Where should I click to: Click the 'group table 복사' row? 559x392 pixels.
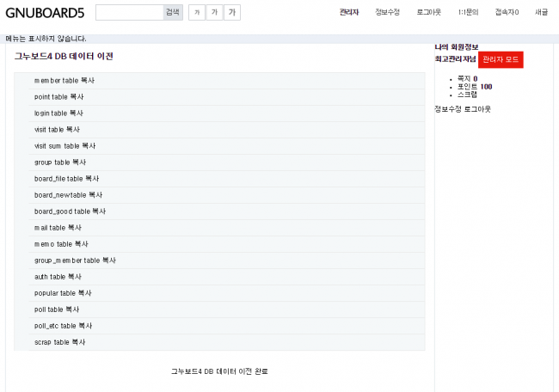coord(227,162)
